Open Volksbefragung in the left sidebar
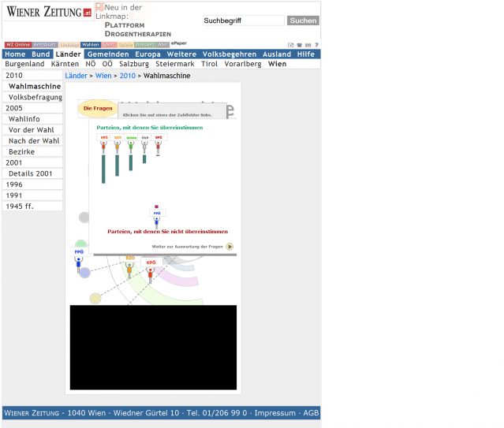The width and height of the screenshot is (504, 428). pos(32,98)
